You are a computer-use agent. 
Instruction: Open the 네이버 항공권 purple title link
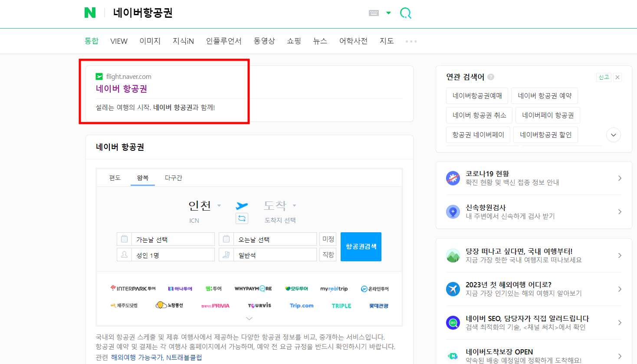pos(121,89)
